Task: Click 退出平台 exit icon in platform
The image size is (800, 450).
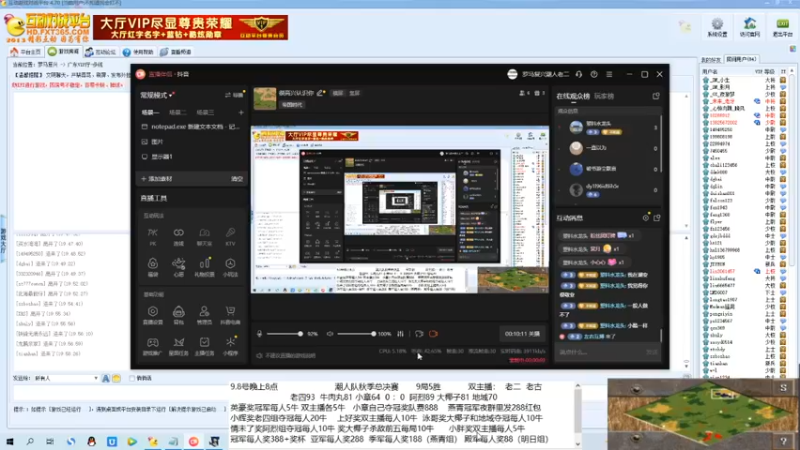Action: point(782,27)
